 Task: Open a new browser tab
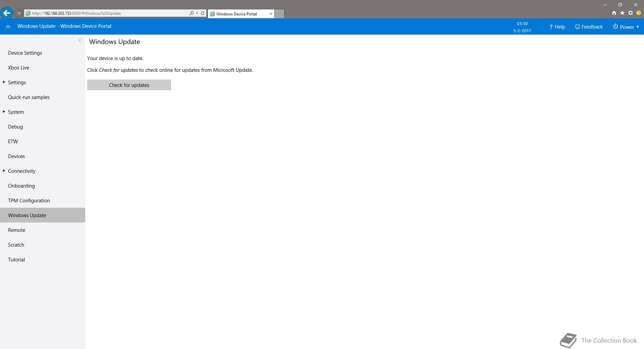(x=279, y=14)
